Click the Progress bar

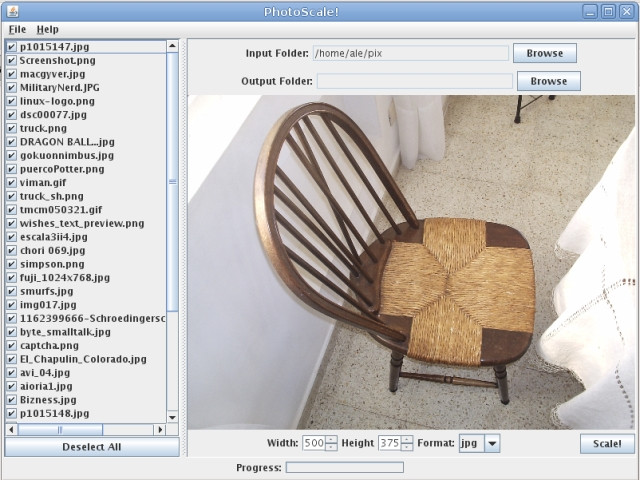tap(345, 467)
